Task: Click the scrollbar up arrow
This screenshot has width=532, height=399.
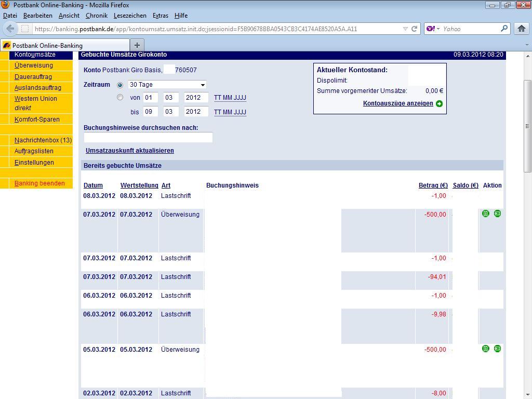Action: pos(527,56)
